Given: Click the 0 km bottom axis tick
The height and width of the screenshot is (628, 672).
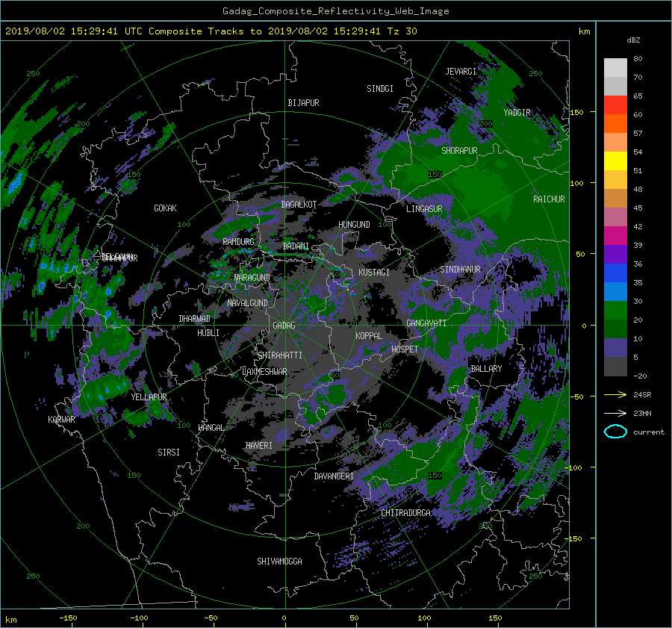Looking at the screenshot, I should (284, 618).
